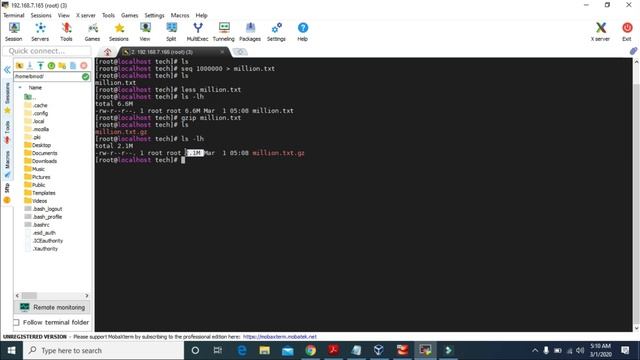The height and width of the screenshot is (360, 640).
Task: Click the Exit power toolbar icon
Action: tap(627, 32)
